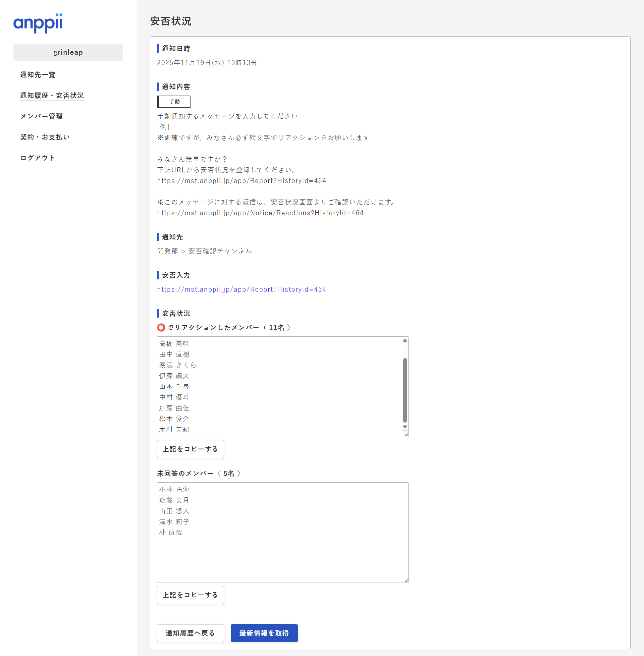Copy unanswered members list with 上記をコピーする
This screenshot has height=656, width=644.
(x=190, y=595)
